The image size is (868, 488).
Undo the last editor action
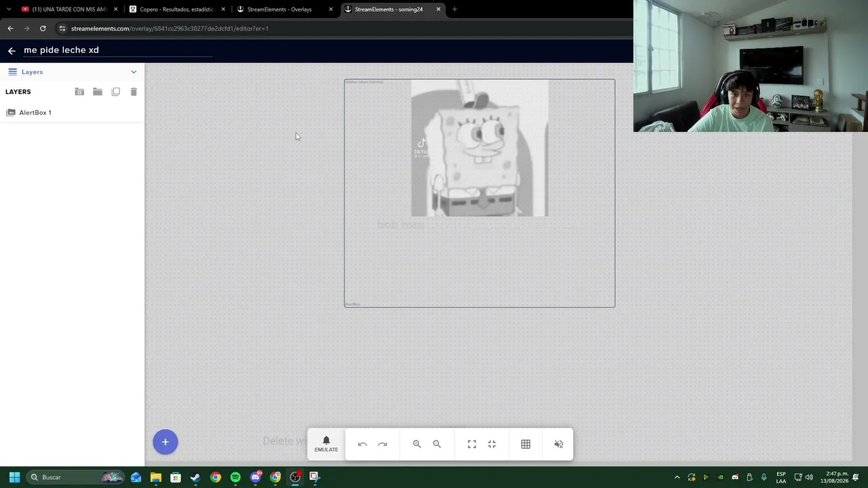[x=362, y=444]
